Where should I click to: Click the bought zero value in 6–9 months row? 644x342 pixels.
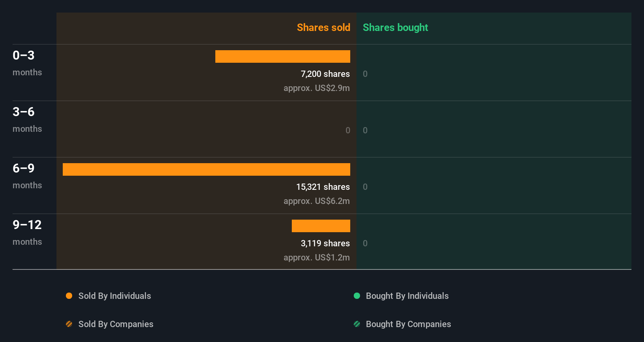(365, 187)
